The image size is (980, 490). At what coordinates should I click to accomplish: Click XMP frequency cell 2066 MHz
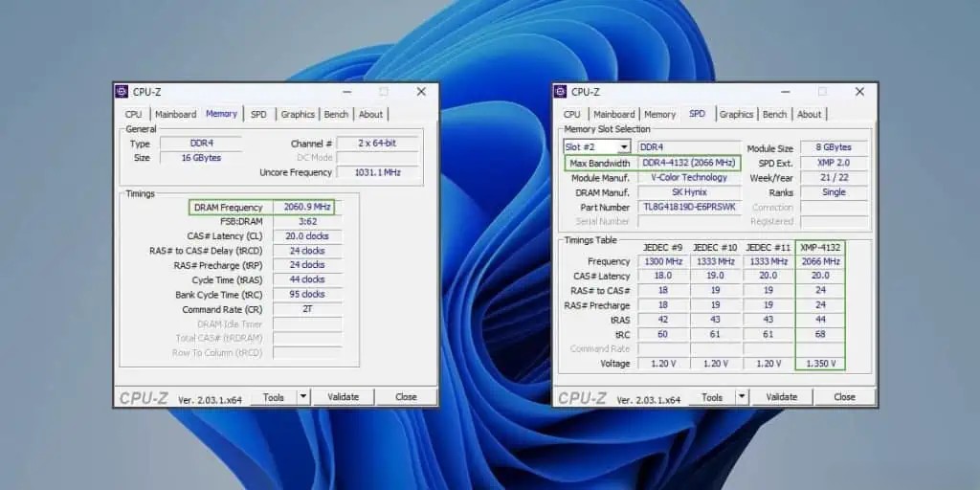click(820, 261)
